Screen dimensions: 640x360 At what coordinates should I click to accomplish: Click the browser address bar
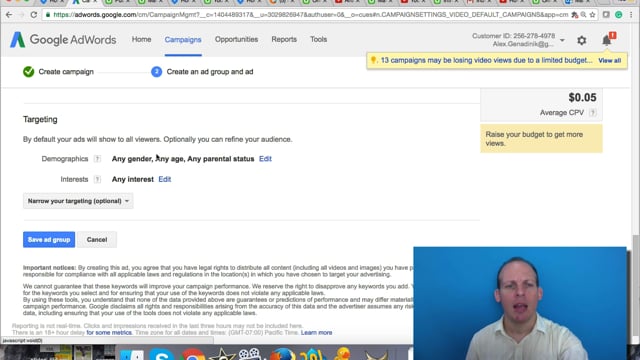(310, 15)
